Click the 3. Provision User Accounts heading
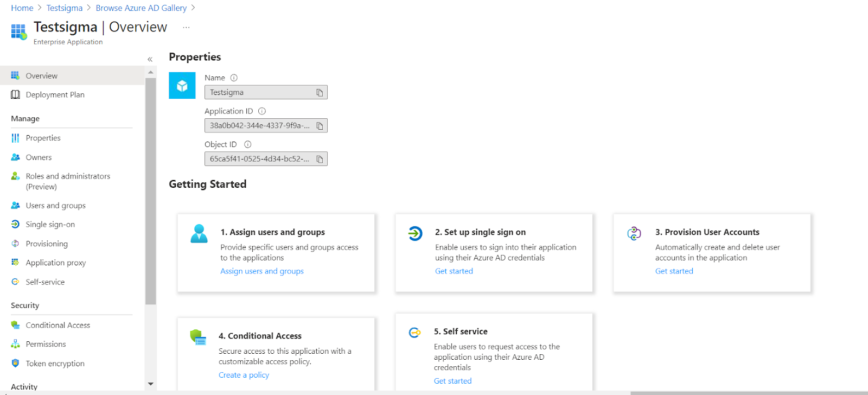 [707, 232]
